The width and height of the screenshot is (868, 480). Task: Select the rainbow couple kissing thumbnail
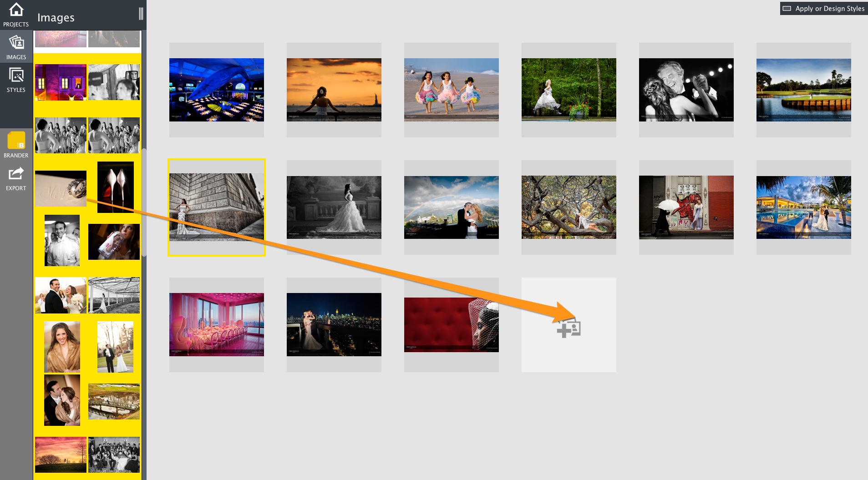tap(452, 207)
